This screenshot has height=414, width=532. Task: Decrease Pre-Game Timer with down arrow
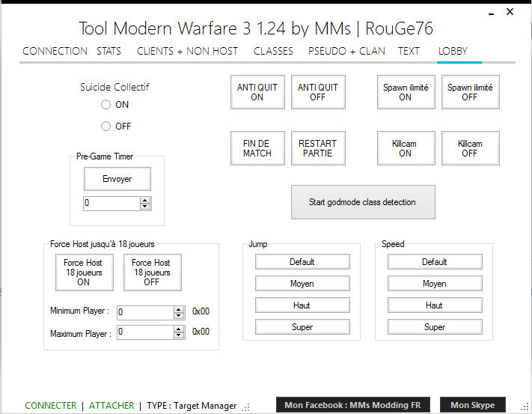point(145,207)
